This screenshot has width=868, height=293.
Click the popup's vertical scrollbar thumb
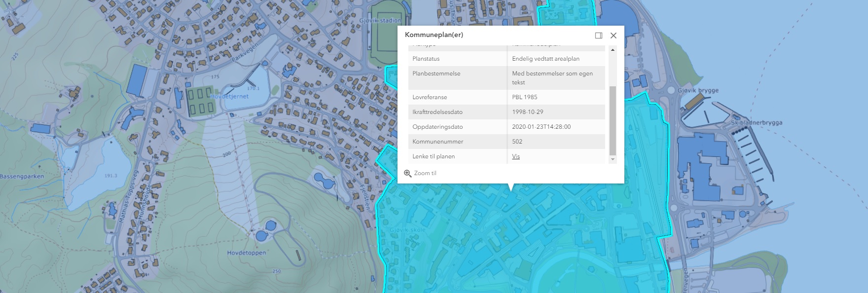(x=613, y=120)
